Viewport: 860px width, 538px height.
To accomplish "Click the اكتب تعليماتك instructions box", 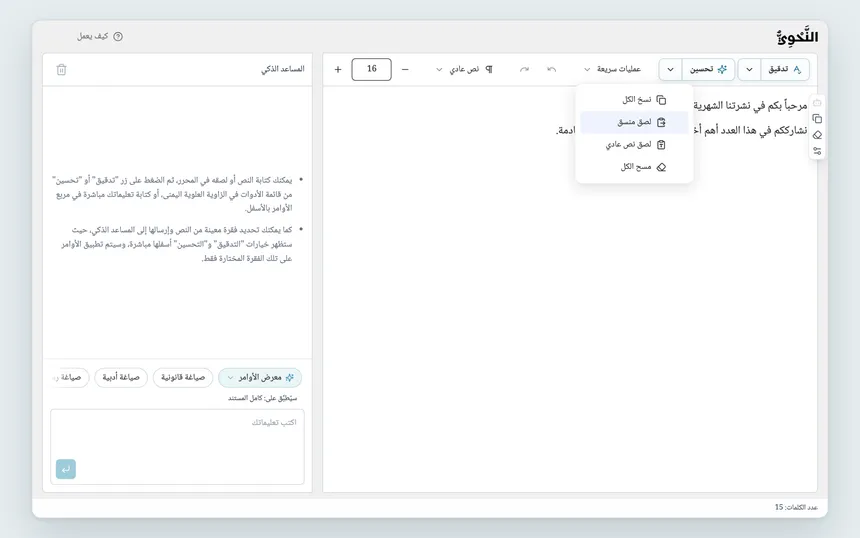I will click(x=177, y=446).
